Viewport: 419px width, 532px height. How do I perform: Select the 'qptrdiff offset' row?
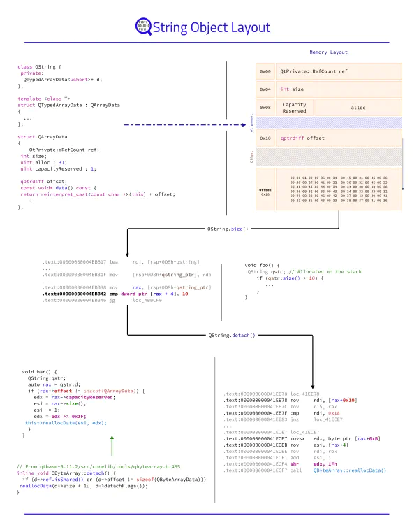point(302,138)
